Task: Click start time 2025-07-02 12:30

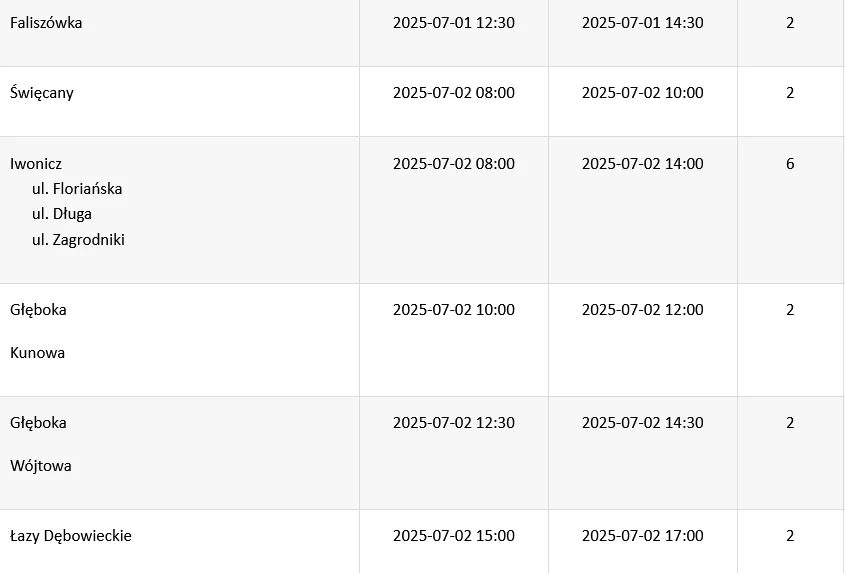Action: point(454,423)
